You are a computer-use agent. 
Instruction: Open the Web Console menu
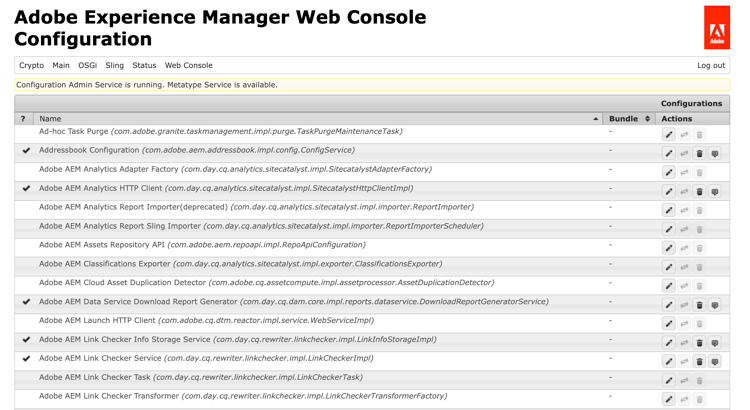pos(188,65)
